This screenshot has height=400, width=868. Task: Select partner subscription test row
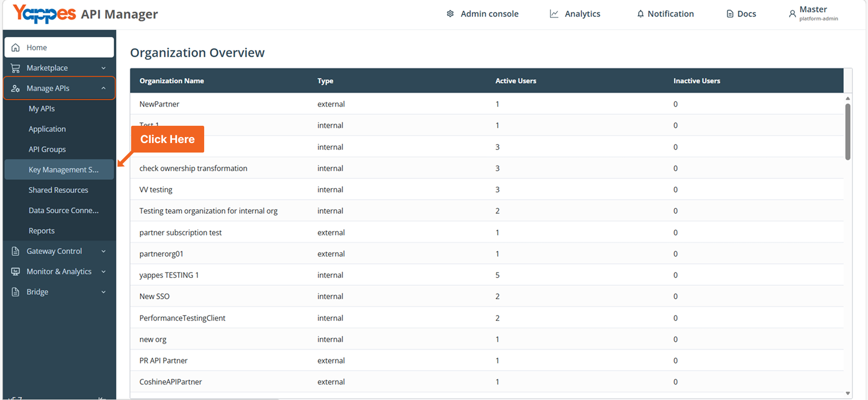tap(486, 232)
